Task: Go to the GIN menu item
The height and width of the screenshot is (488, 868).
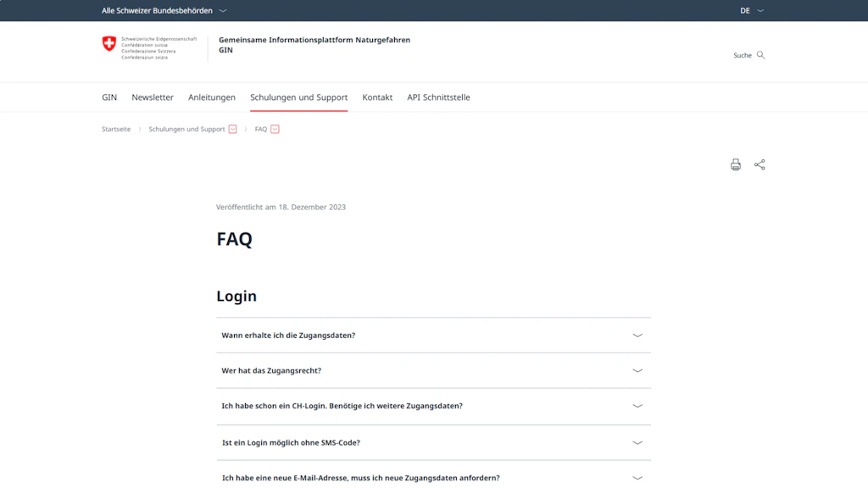Action: point(109,97)
